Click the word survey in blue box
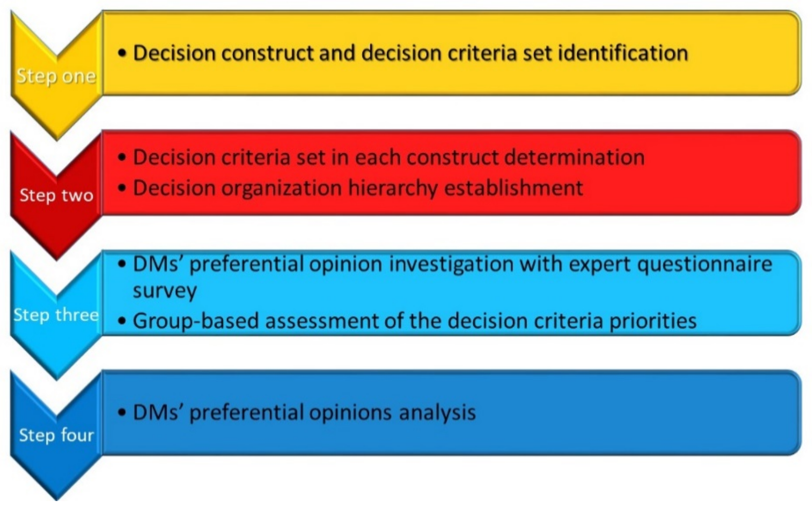 (165, 291)
